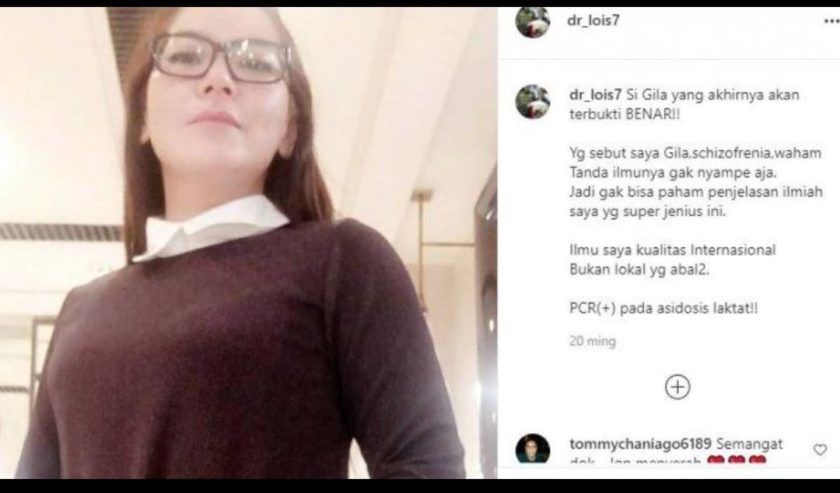Visit dr_lois7 username in the post header

pyautogui.click(x=593, y=20)
